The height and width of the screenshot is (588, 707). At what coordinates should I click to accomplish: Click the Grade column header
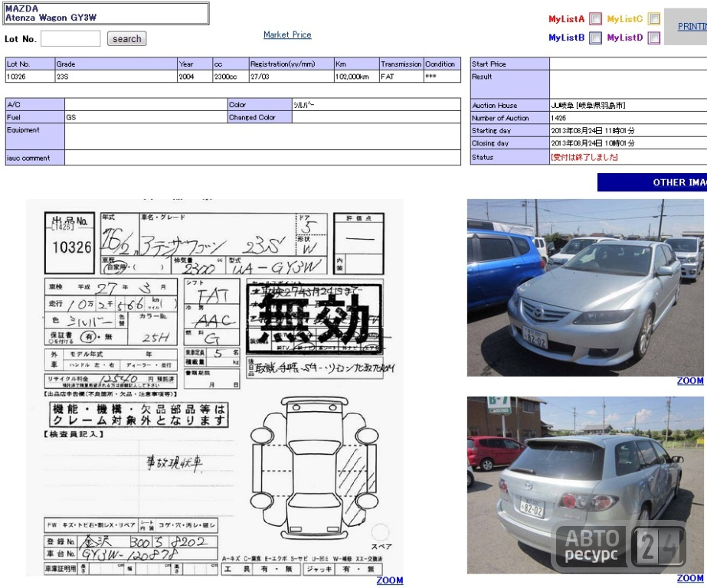(116, 64)
